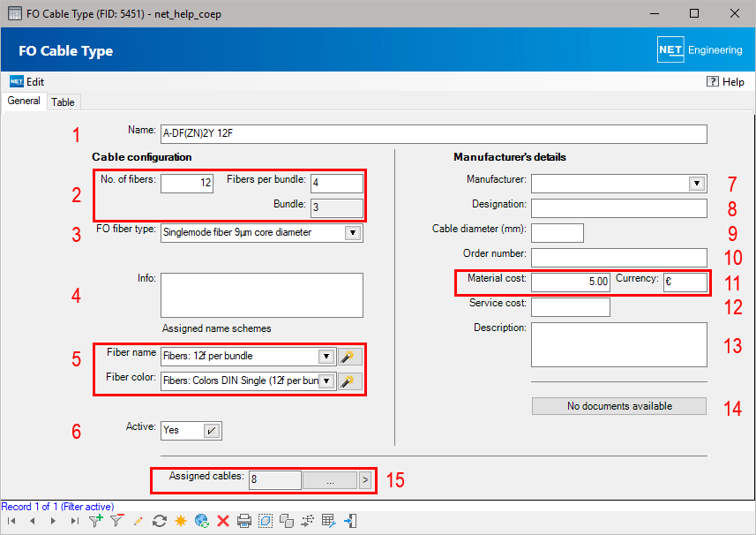Click the Info text area
Image resolution: width=756 pixels, height=535 pixels.
(262, 295)
